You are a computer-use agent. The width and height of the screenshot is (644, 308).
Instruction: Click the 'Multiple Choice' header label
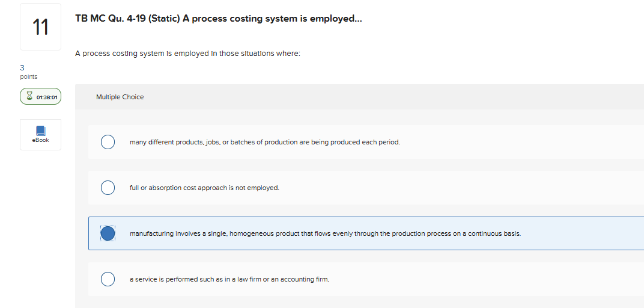[120, 97]
